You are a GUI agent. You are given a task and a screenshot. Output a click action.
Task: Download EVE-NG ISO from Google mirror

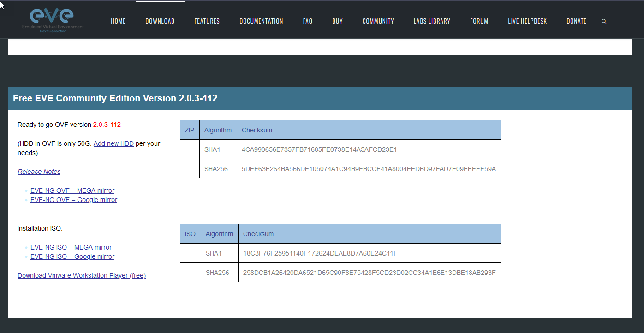click(72, 256)
